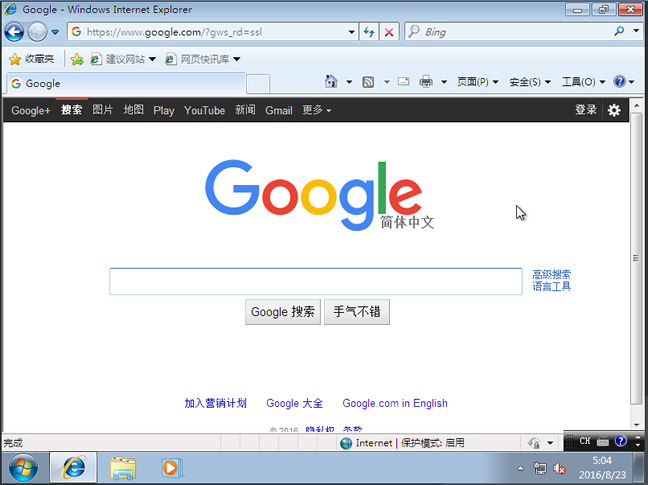Open the Google 大全 link
Viewport: 648px width, 485px height.
pos(294,403)
